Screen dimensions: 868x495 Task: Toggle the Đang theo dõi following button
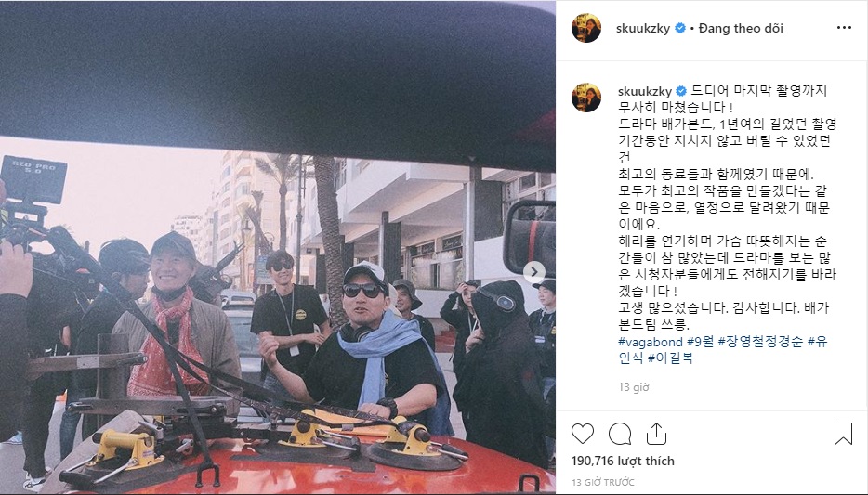pyautogui.click(x=741, y=28)
